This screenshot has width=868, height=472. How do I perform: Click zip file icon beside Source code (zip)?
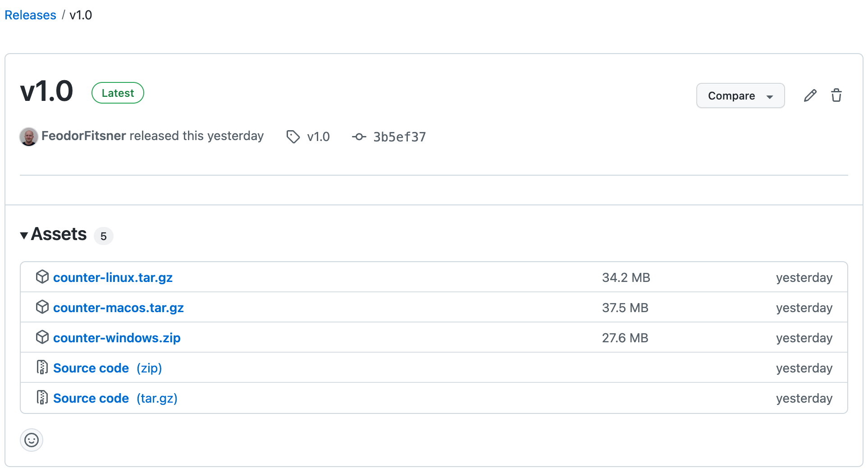(x=42, y=368)
